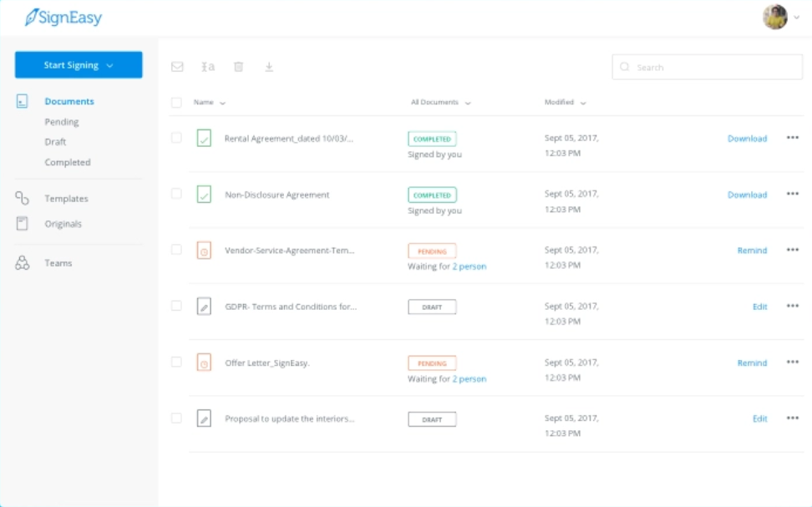Open the All Documents filter dropdown

[x=441, y=103]
